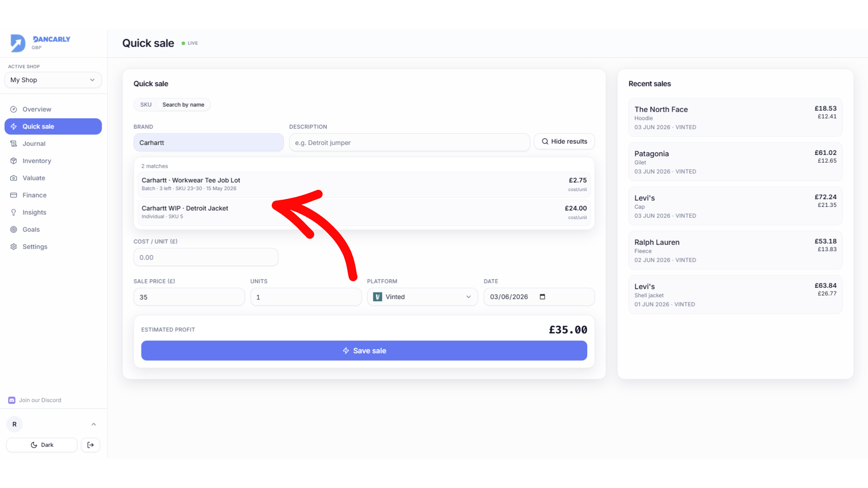Open The North Face Hoodie recent sale

735,117
